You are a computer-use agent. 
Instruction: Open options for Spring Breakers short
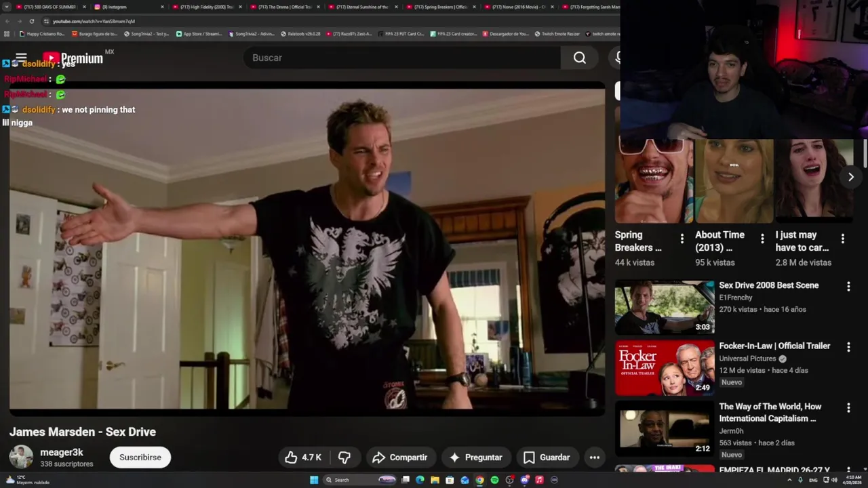(x=682, y=239)
